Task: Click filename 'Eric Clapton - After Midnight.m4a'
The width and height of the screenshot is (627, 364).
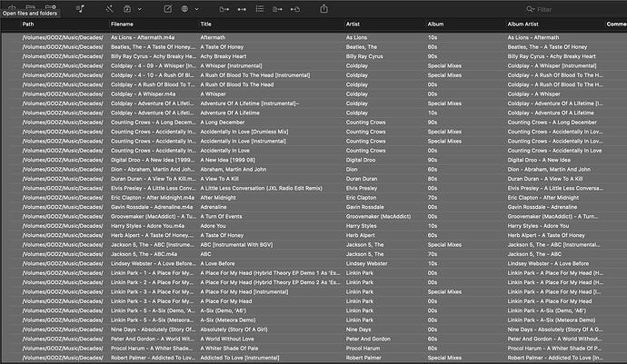Action: pyautogui.click(x=153, y=197)
